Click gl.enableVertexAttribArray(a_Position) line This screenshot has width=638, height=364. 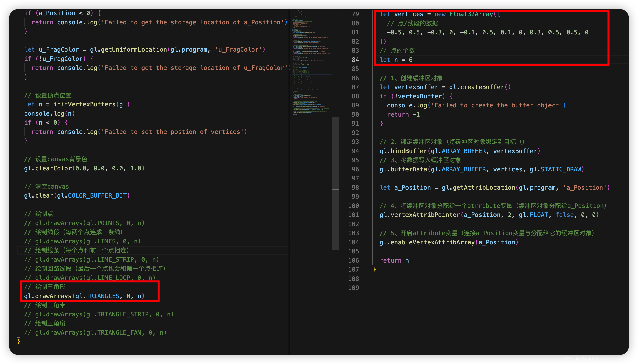pos(449,242)
